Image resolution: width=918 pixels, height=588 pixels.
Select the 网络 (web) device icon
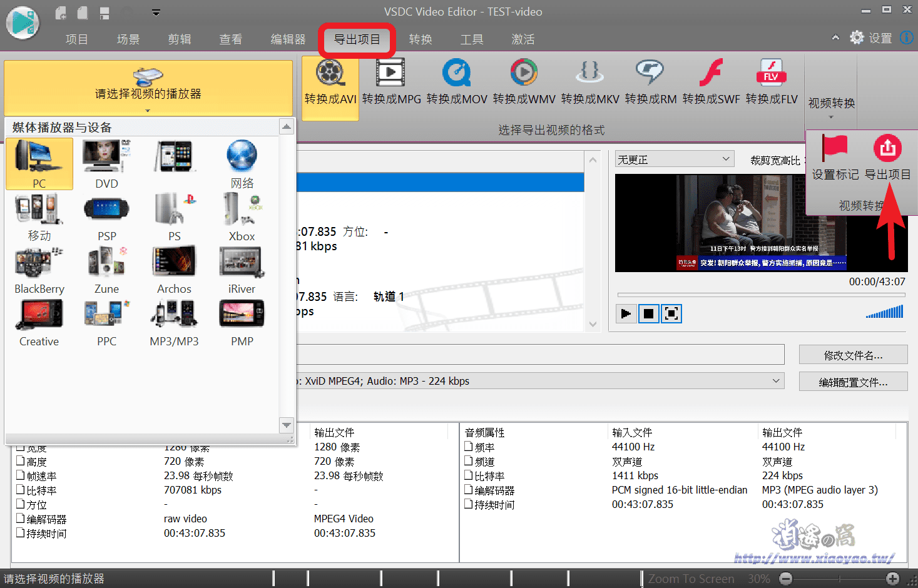242,163
